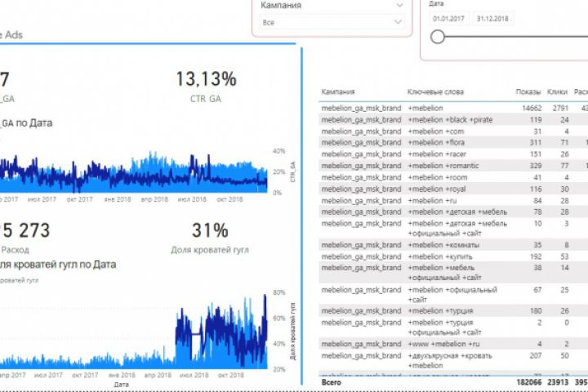Viewport: 588px width, 392px height.
Task: Select keyword +mebelion +romantic
Action: pos(443,166)
